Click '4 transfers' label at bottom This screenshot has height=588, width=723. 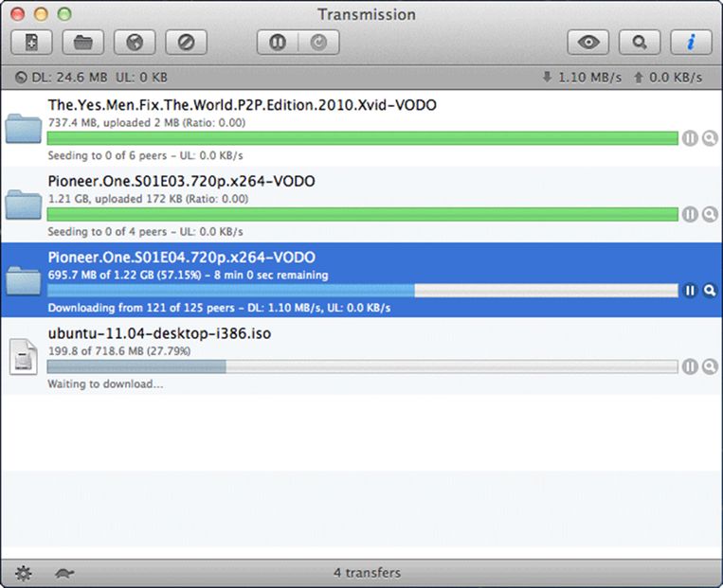(367, 573)
